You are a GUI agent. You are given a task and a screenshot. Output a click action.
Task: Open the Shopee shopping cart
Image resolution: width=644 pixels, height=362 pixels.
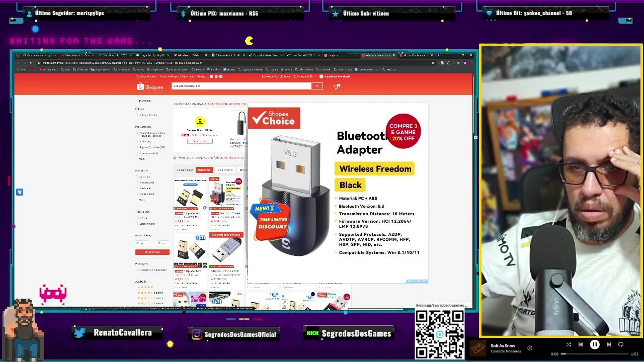[x=336, y=86]
